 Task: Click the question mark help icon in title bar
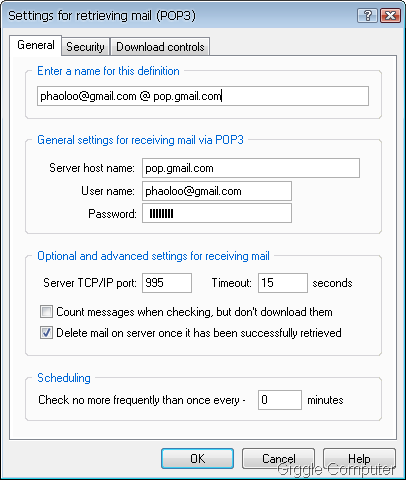tap(367, 16)
